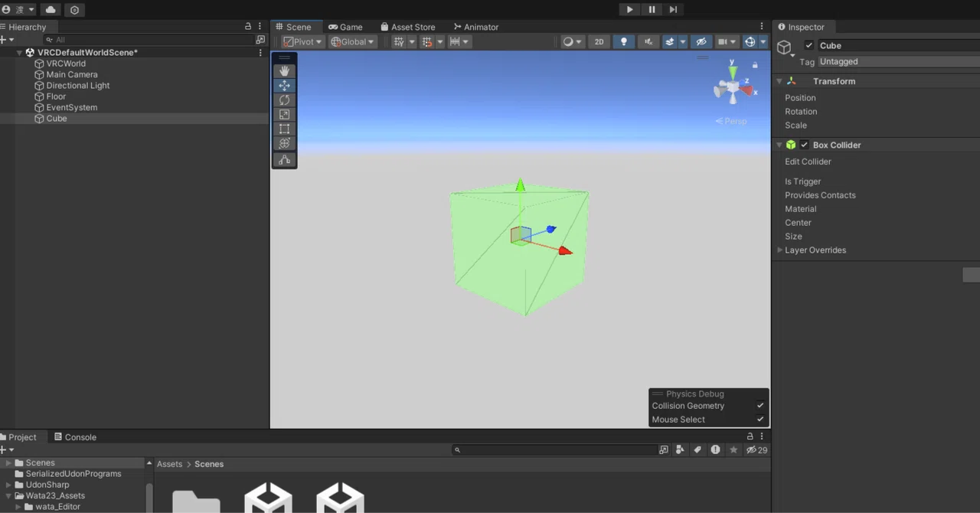This screenshot has width=980, height=513.
Task: Expand the Scenes folder in Project tree
Action: click(x=8, y=462)
